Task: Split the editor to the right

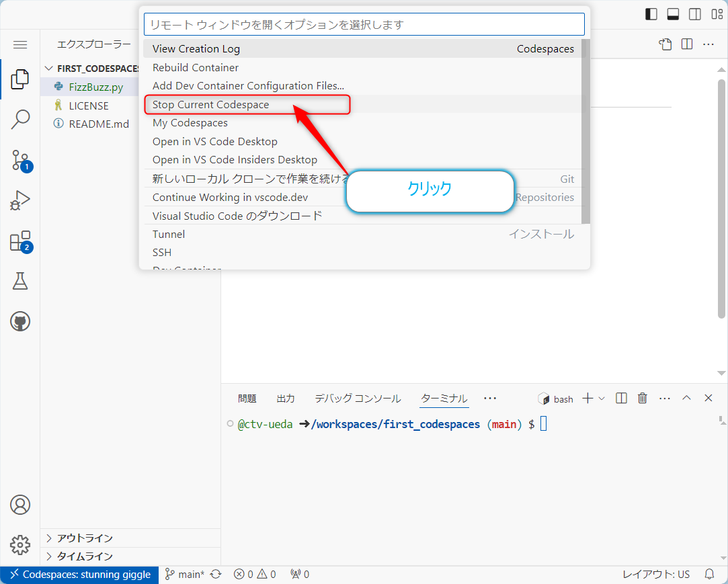Action: point(687,44)
